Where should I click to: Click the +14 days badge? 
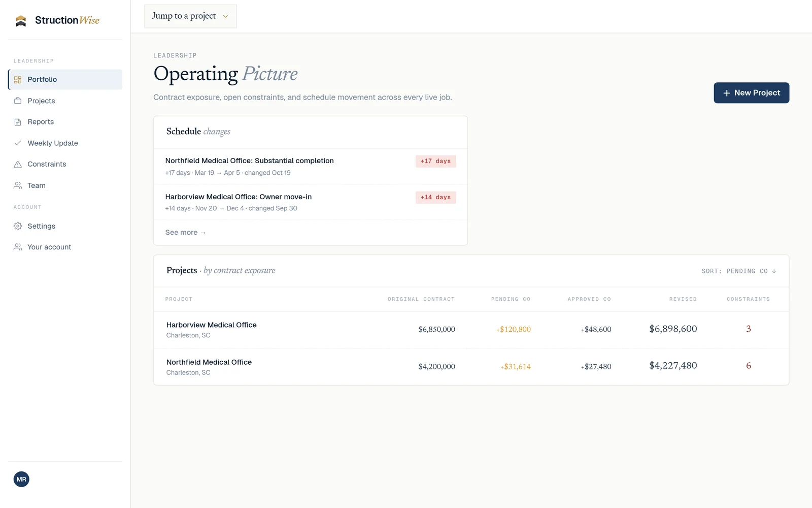(435, 197)
